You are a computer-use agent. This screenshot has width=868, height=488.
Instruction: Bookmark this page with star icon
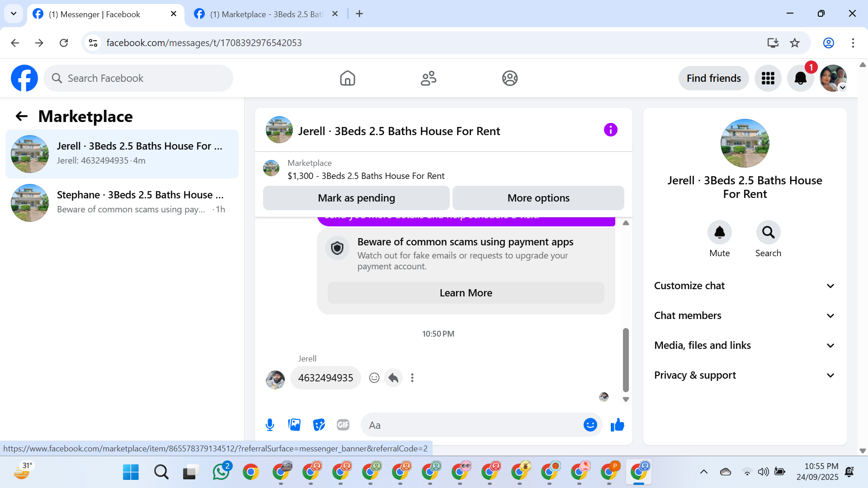point(794,43)
